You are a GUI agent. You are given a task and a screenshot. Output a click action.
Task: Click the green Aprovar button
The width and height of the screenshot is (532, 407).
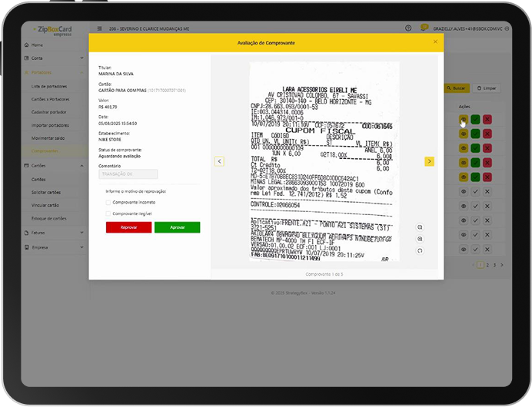coord(177,227)
